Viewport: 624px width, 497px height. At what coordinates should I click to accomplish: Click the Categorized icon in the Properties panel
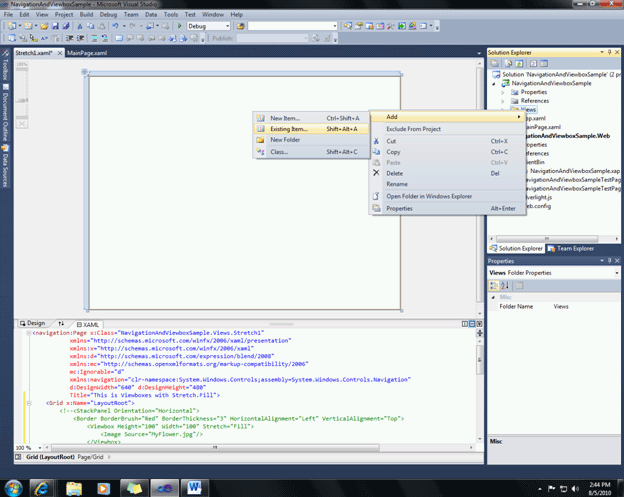(493, 286)
